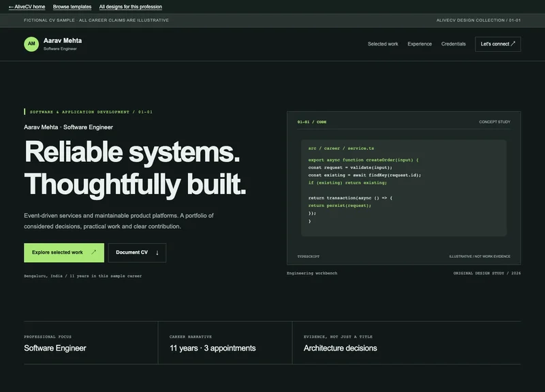Click the CONCEPT STUDY label
This screenshot has height=392, width=545.
point(495,122)
